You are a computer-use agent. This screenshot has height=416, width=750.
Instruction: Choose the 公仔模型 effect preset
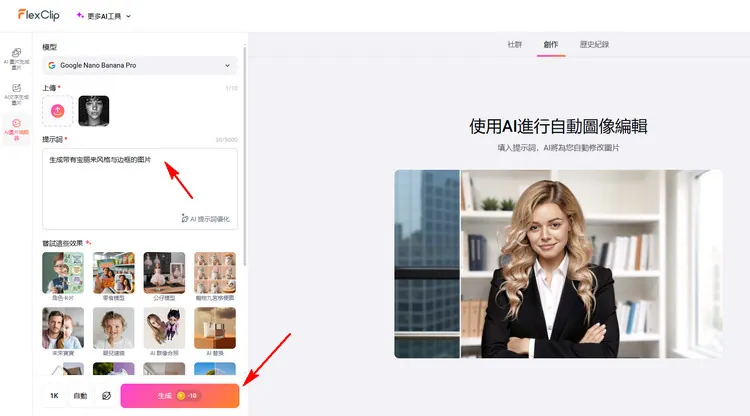point(164,273)
